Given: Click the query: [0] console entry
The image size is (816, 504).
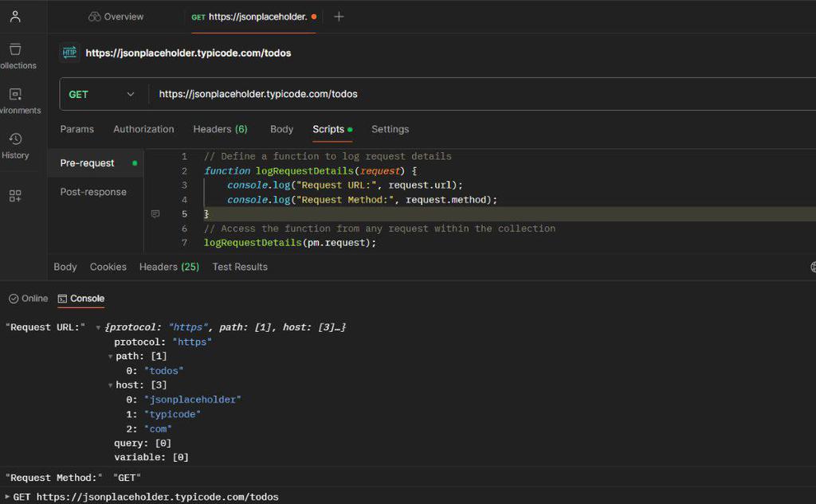Looking at the screenshot, I should click(x=143, y=443).
